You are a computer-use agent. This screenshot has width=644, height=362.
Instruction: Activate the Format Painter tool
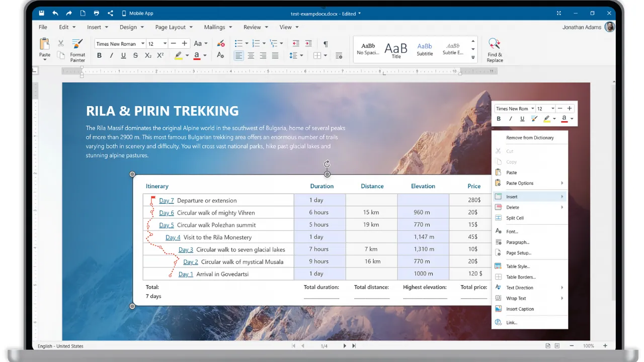77,50
